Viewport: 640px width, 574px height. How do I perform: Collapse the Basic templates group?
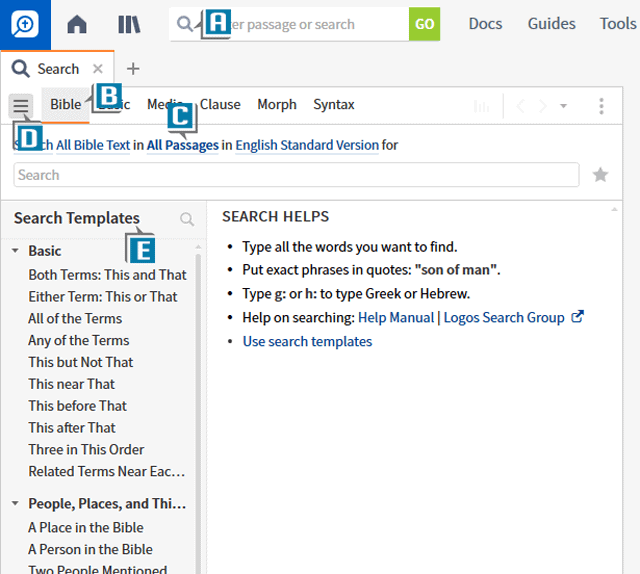click(16, 251)
